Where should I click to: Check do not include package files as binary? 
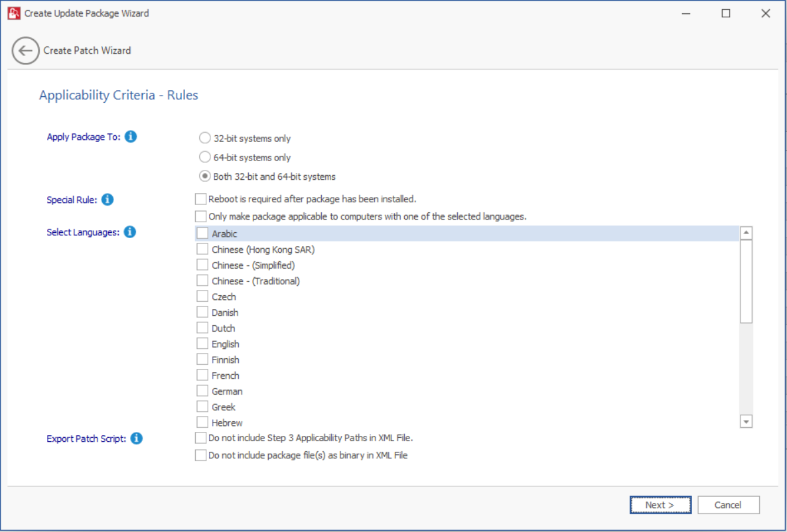200,455
